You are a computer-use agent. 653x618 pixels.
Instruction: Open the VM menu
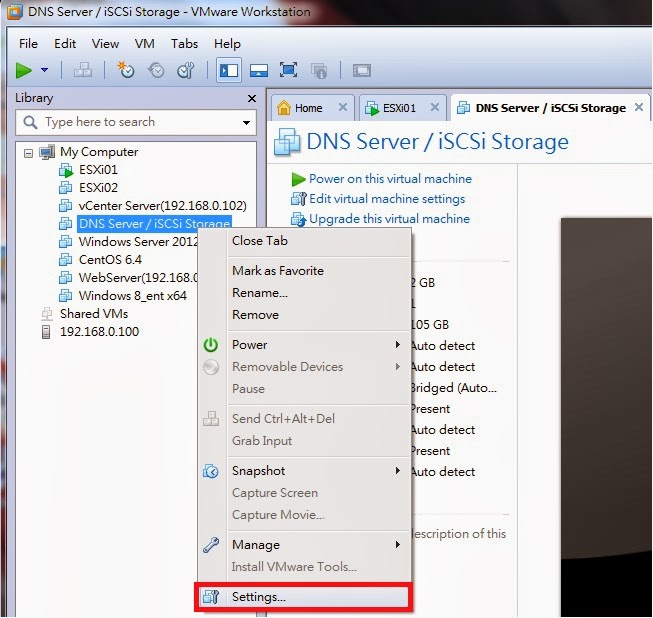click(145, 44)
